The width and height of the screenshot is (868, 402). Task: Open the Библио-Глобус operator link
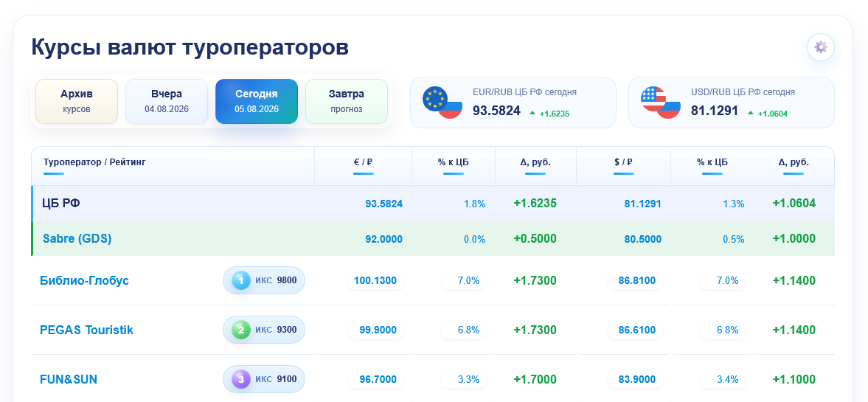click(84, 280)
